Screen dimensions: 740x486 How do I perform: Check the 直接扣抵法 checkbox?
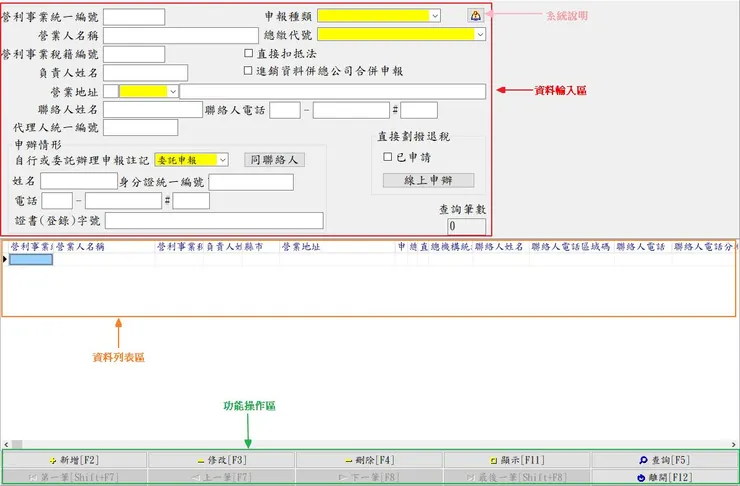pos(248,53)
